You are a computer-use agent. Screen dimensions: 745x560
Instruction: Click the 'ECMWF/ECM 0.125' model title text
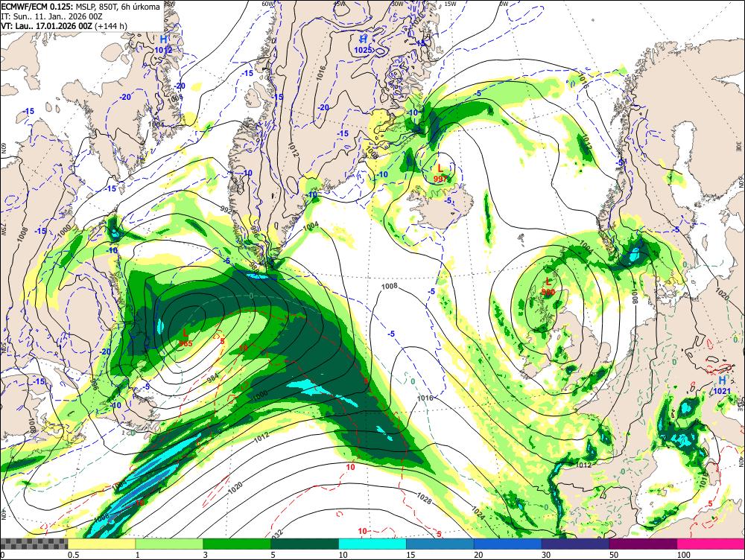click(37, 7)
